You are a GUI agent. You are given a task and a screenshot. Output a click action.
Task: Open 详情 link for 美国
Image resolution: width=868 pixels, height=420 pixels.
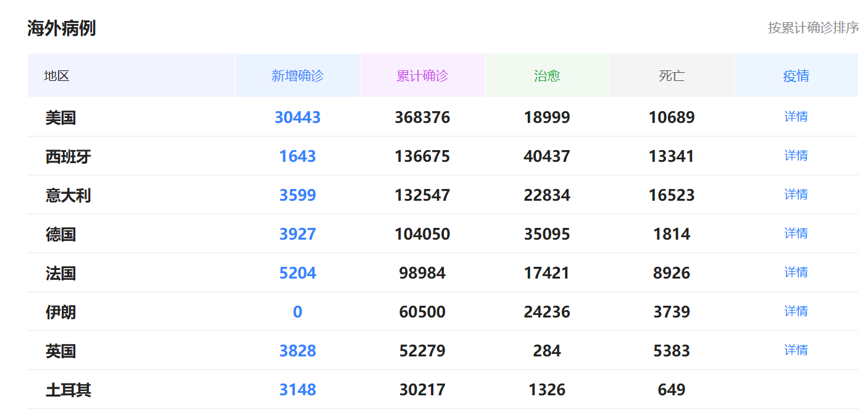[x=796, y=117]
